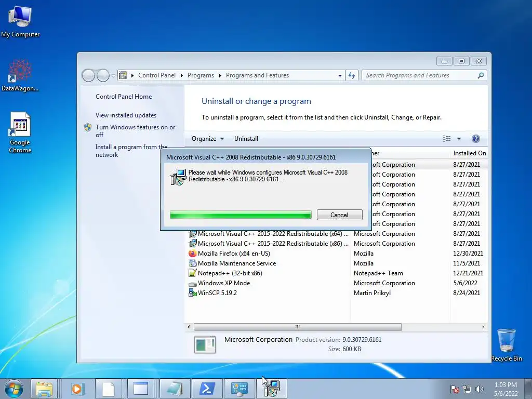Open Turn Windows features on or off
The width and height of the screenshot is (532, 399).
coord(135,131)
